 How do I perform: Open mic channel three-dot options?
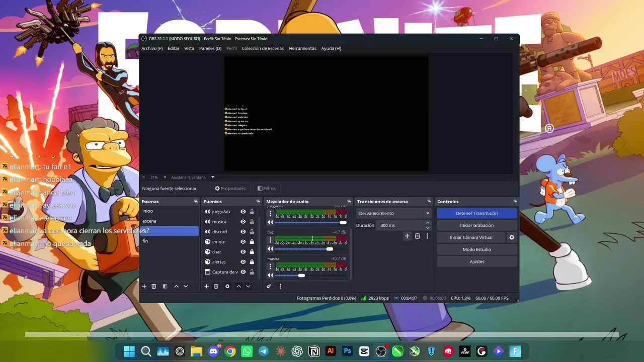click(270, 240)
